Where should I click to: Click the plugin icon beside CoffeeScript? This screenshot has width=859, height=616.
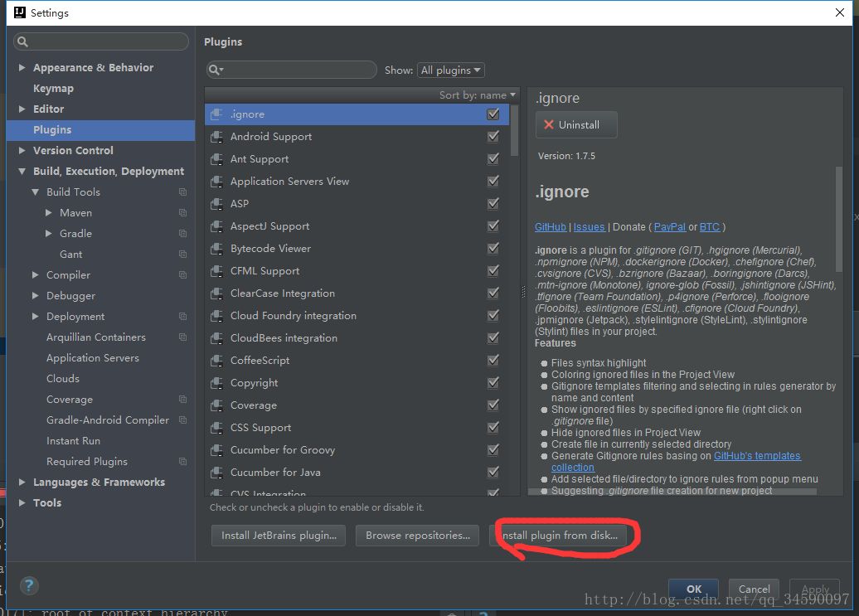pyautogui.click(x=216, y=361)
